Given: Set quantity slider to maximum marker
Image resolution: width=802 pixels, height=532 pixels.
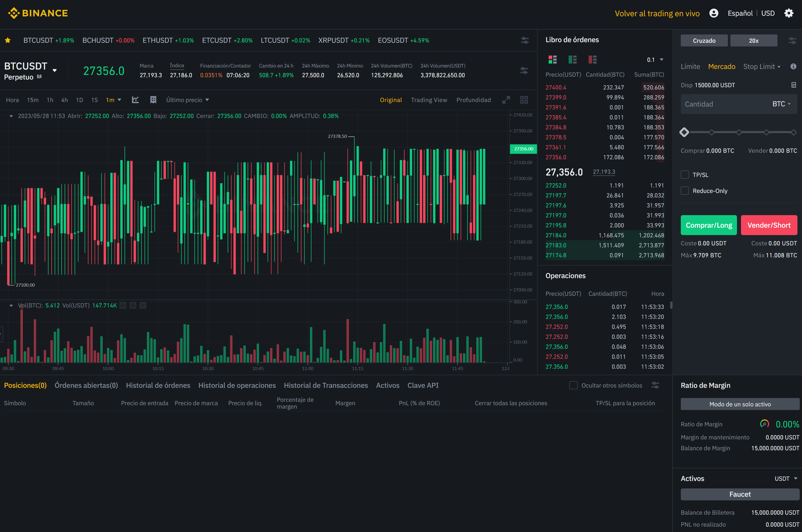Looking at the screenshot, I should [x=793, y=132].
